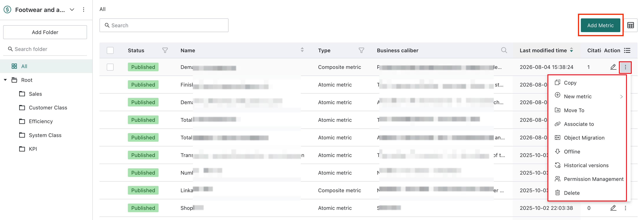This screenshot has width=644, height=220.
Task: Collapse the Root folder tree arrow
Action: pos(5,80)
